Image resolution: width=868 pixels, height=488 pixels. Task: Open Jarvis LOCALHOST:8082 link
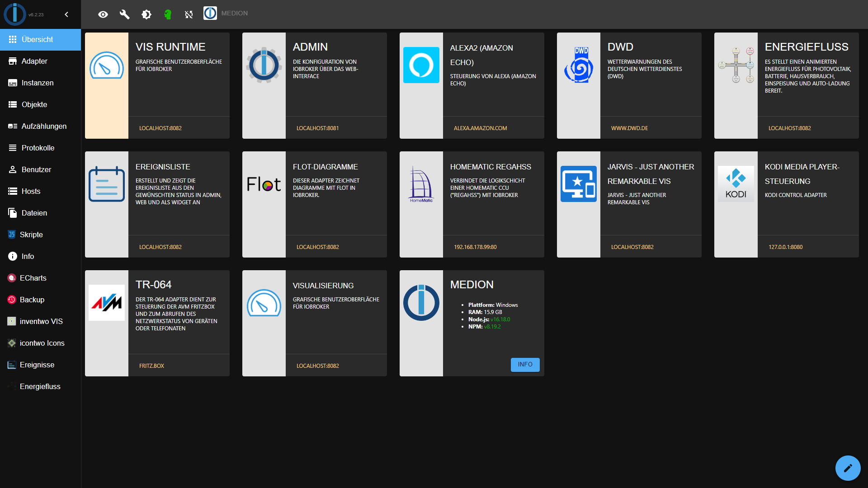pos(632,247)
